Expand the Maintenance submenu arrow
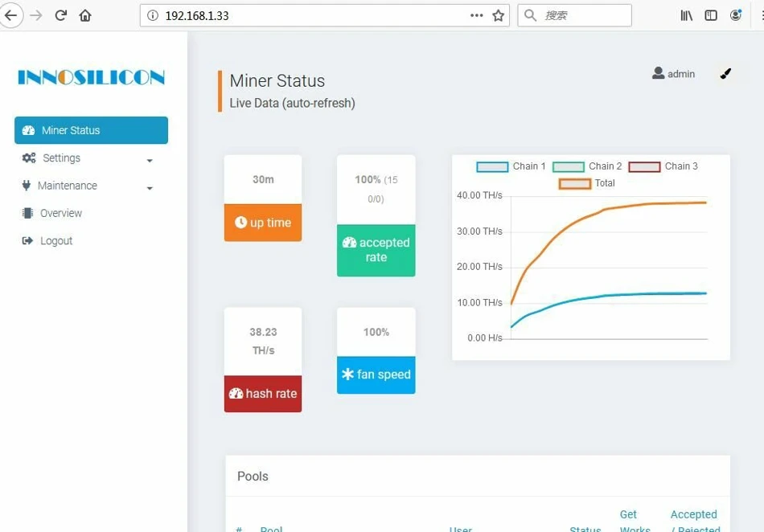Image resolution: width=764 pixels, height=532 pixels. pos(150,188)
